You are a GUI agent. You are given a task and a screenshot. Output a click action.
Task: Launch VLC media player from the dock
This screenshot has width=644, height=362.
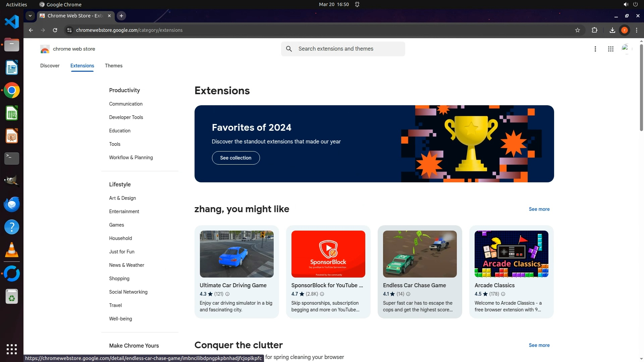(11, 250)
